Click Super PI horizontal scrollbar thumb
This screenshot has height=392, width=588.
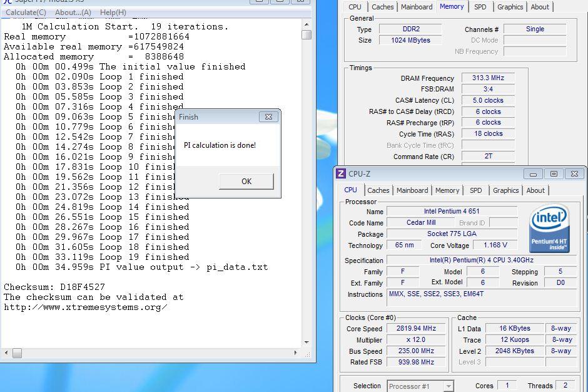(17, 353)
